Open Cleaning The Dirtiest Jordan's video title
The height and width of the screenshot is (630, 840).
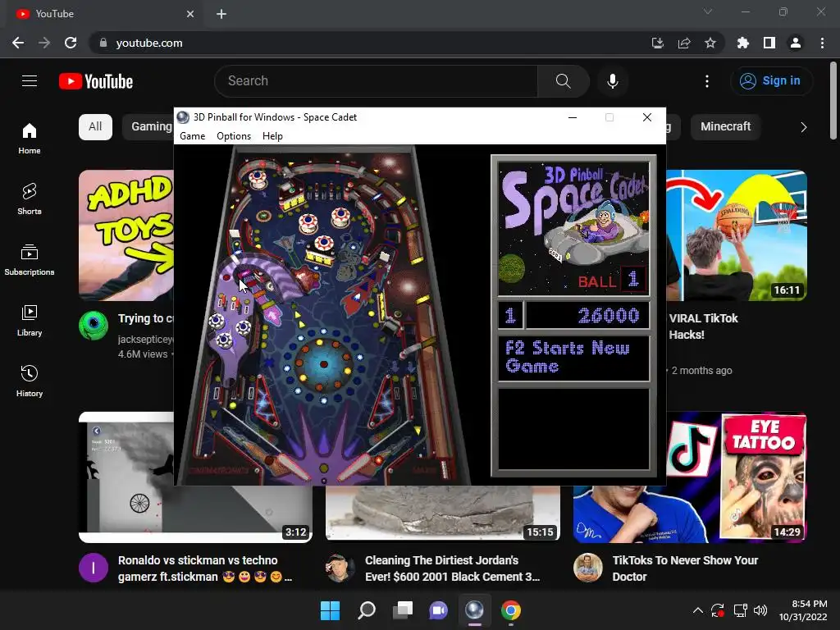[452, 568]
